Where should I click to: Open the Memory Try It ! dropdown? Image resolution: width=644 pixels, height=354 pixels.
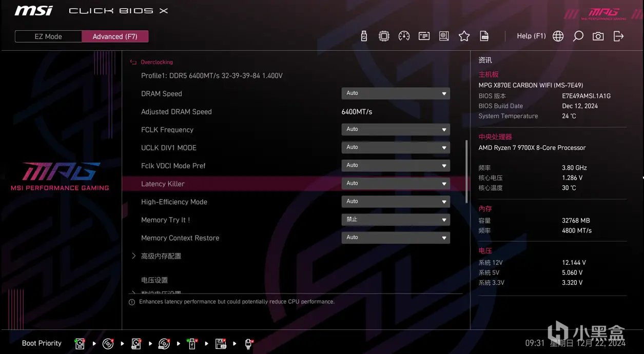click(396, 220)
